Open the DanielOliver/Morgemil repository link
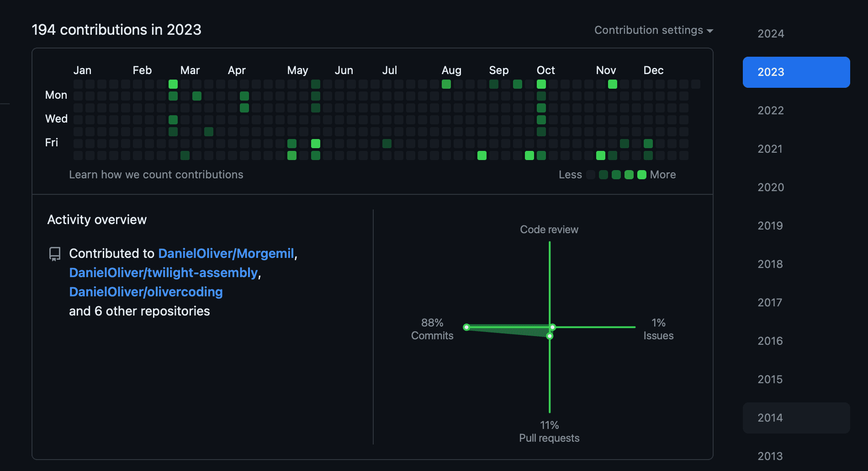The width and height of the screenshot is (868, 471). tap(226, 253)
